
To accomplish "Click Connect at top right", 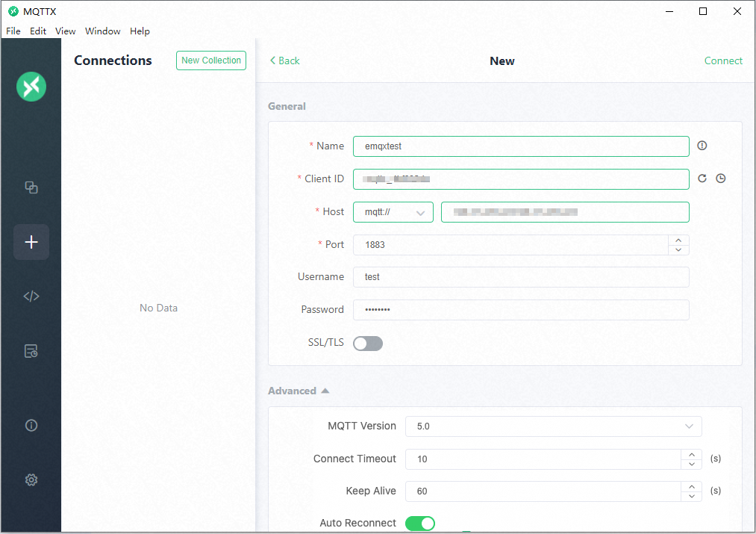I will pos(723,60).
